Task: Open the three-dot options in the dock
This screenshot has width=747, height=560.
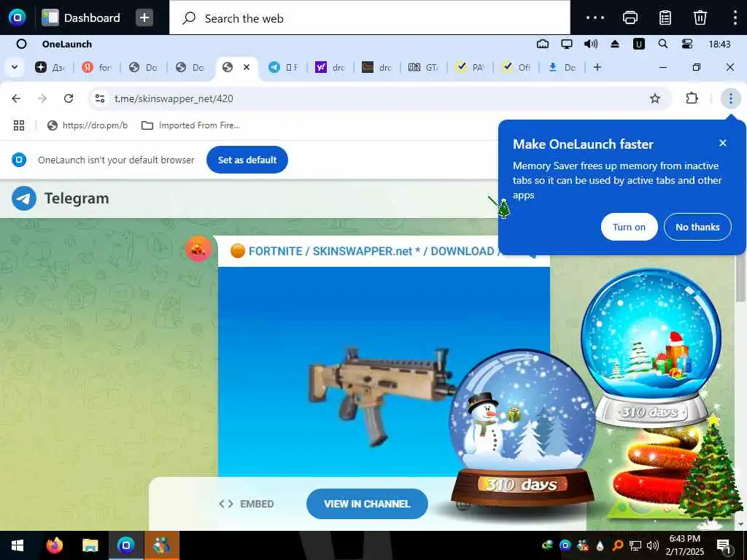Action: point(595,17)
